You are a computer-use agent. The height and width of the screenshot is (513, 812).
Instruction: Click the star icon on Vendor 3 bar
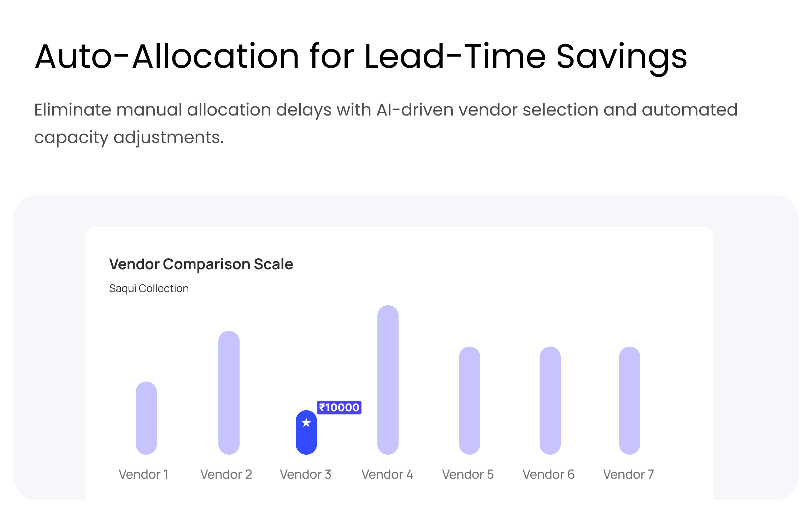tap(306, 423)
